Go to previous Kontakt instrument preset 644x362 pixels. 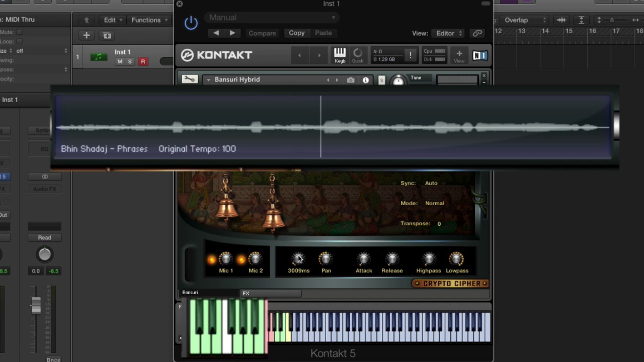(299, 55)
